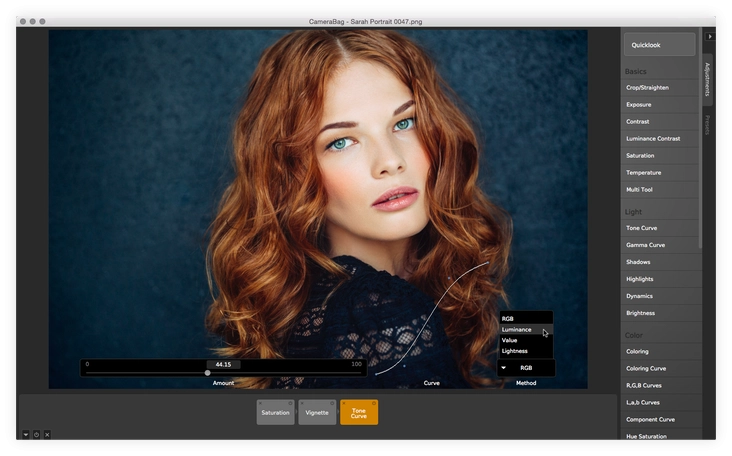This screenshot has height=456, width=732.
Task: Collapse the sidebar with the top-right triangle
Action: pos(710,36)
